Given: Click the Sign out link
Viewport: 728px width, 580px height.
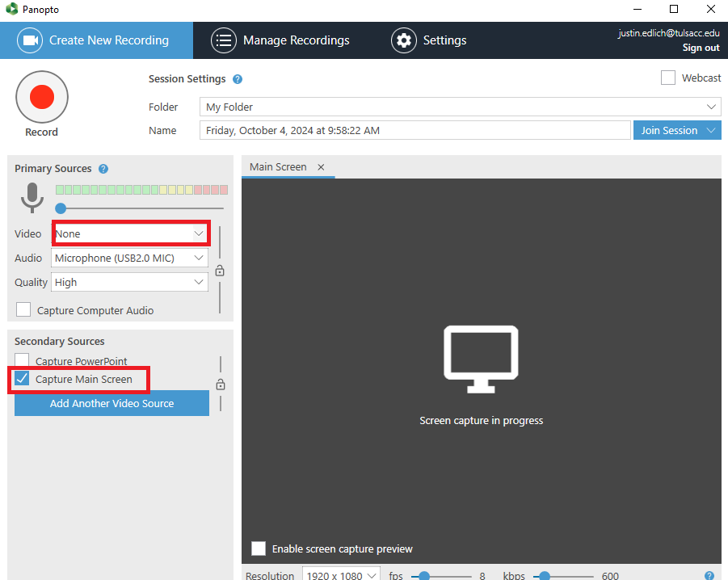Looking at the screenshot, I should tap(701, 48).
